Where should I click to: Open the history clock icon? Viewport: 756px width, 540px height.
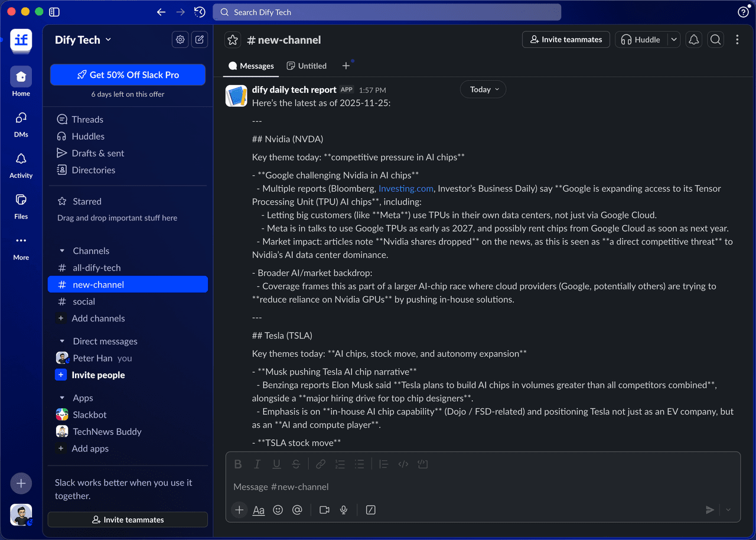coord(200,12)
